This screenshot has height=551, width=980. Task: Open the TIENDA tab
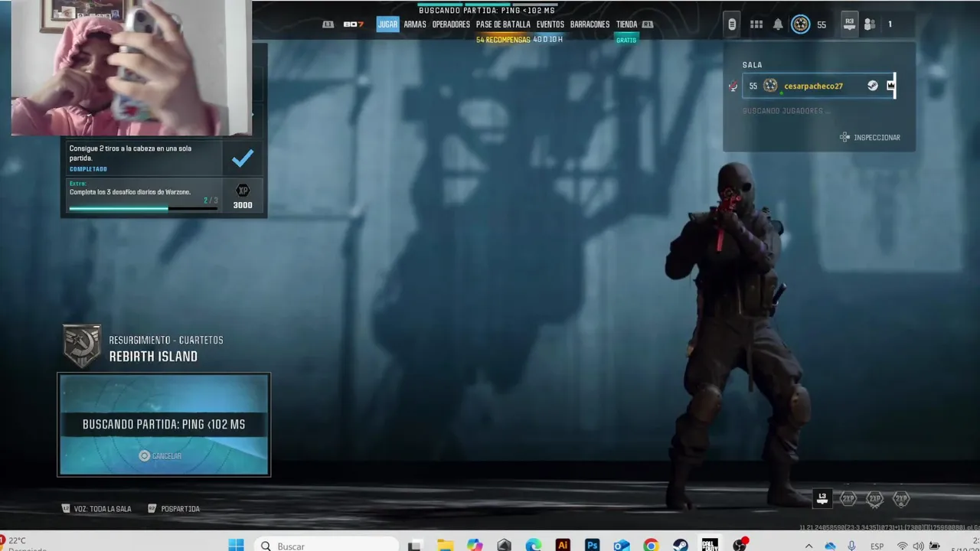(x=626, y=24)
